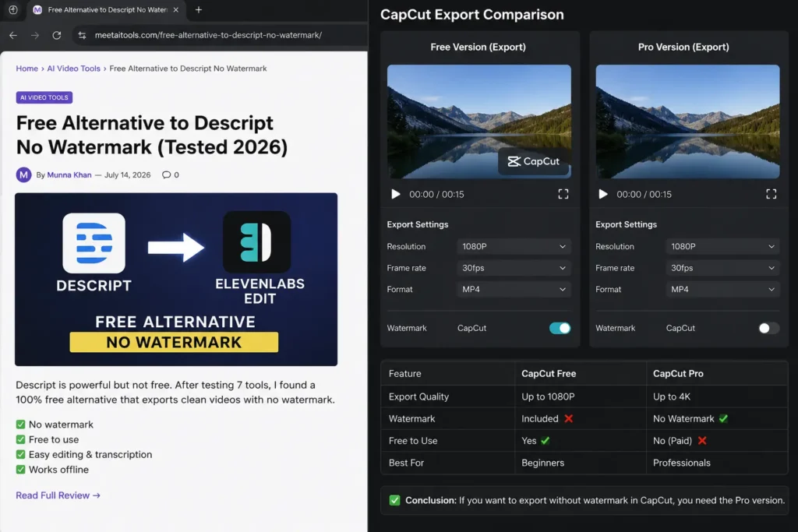Click the Works offline checkmark
The height and width of the screenshot is (532, 798).
coord(20,470)
